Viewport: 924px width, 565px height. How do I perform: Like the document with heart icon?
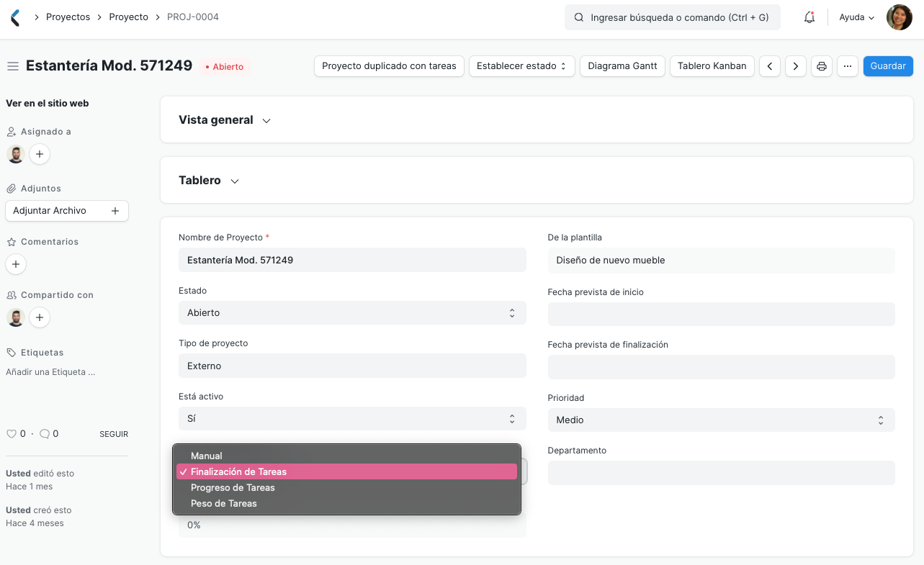coord(11,434)
